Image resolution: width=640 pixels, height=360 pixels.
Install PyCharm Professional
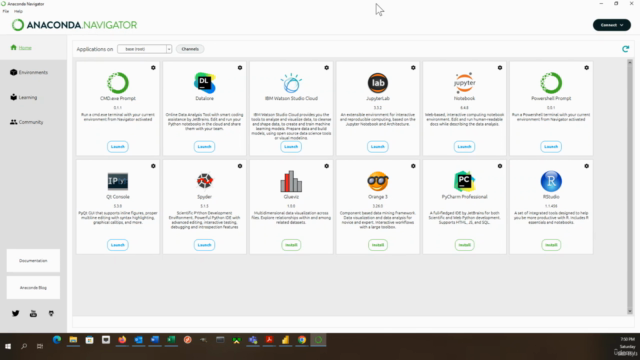click(x=464, y=245)
